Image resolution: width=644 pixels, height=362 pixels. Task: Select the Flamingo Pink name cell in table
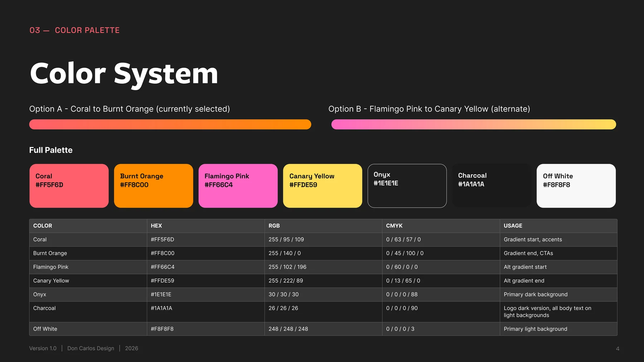tap(88, 267)
